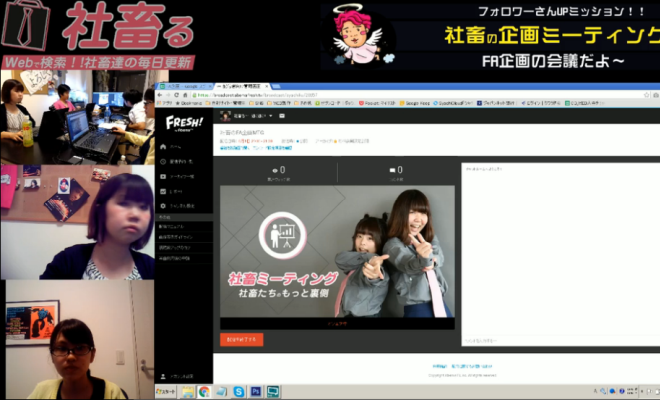Open channel settings gear icon

pyautogui.click(x=164, y=205)
